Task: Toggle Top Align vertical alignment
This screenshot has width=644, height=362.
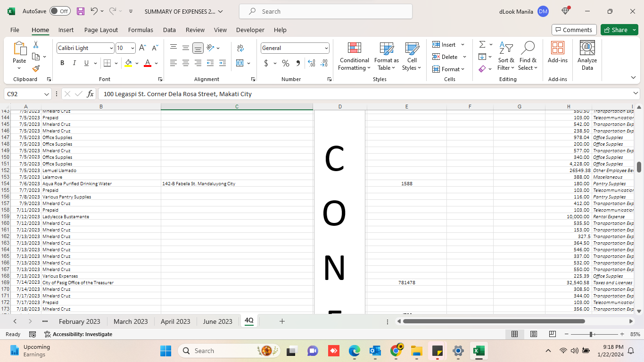Action: tap(173, 48)
